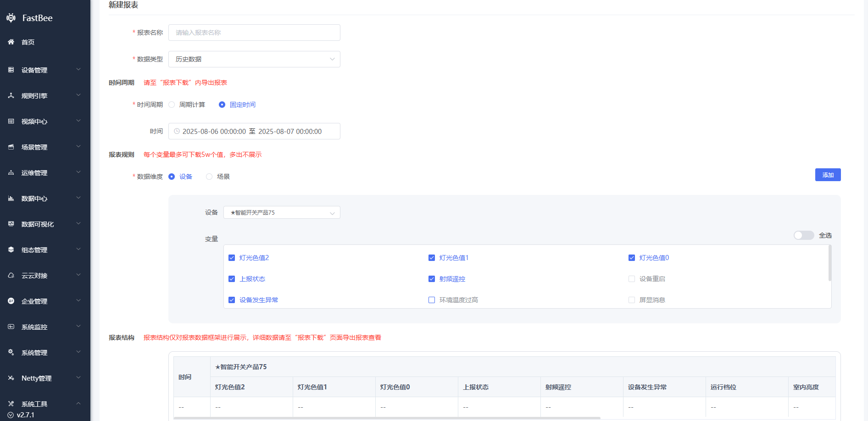The image size is (868, 421).
Task: Expand the 场景管理 menu chevron
Action: 78,147
